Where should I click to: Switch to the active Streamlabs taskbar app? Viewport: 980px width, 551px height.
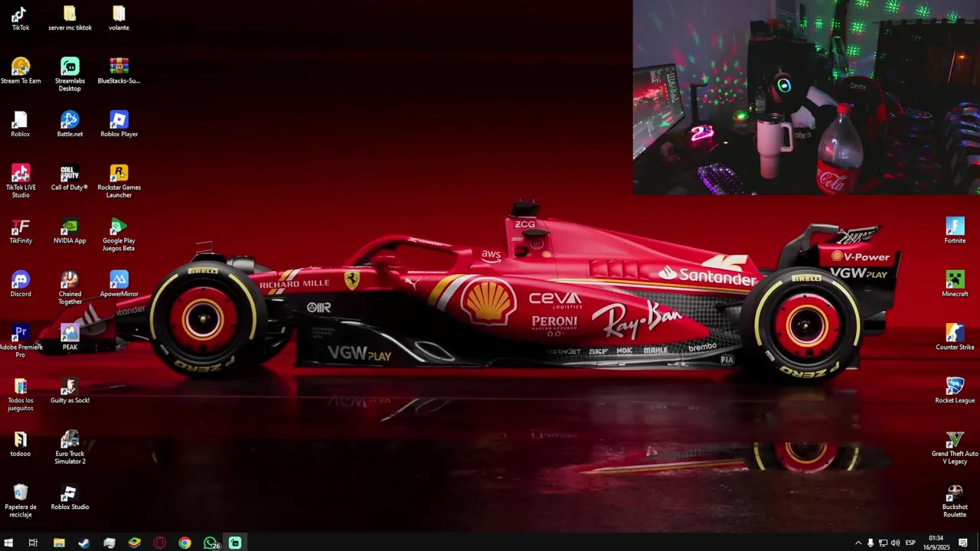[x=235, y=543]
